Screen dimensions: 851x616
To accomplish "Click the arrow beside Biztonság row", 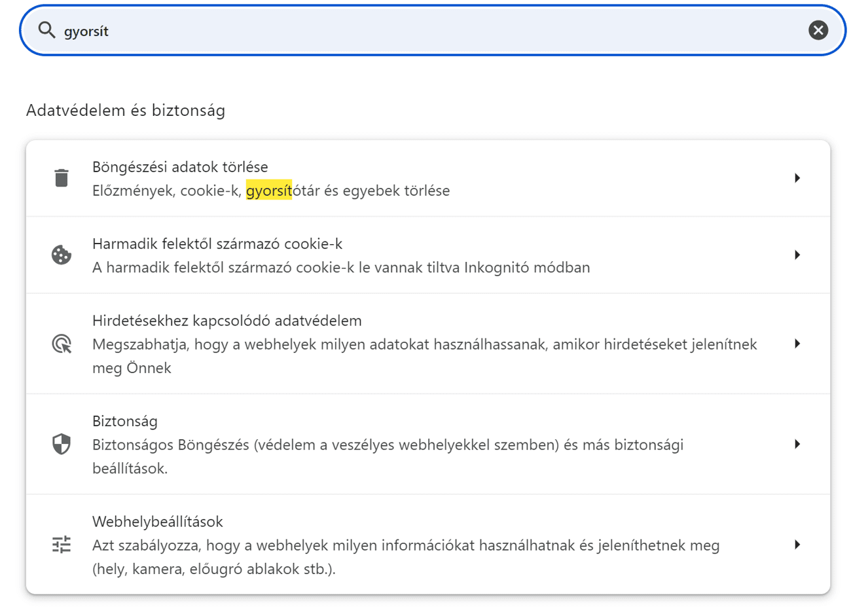I will pyautogui.click(x=797, y=444).
